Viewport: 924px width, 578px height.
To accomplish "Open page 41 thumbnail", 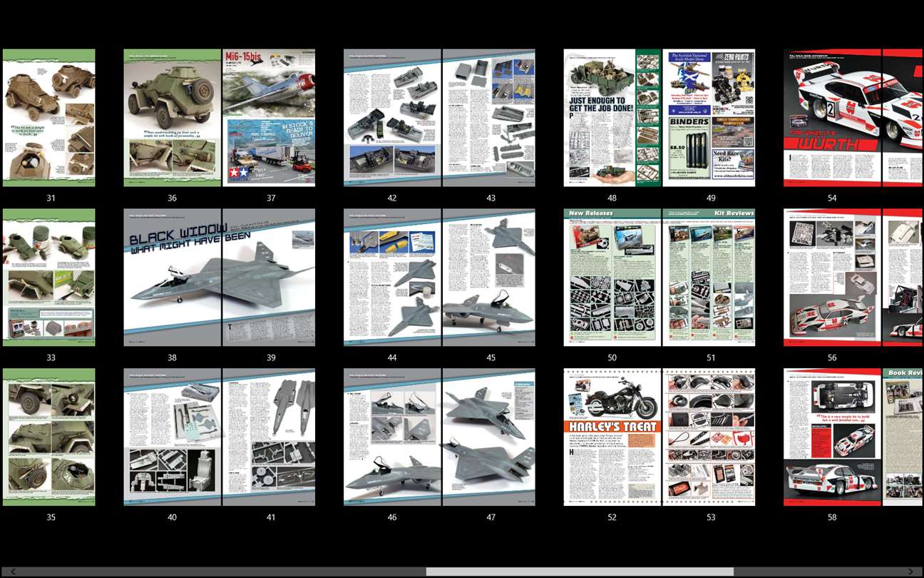I will (269, 437).
